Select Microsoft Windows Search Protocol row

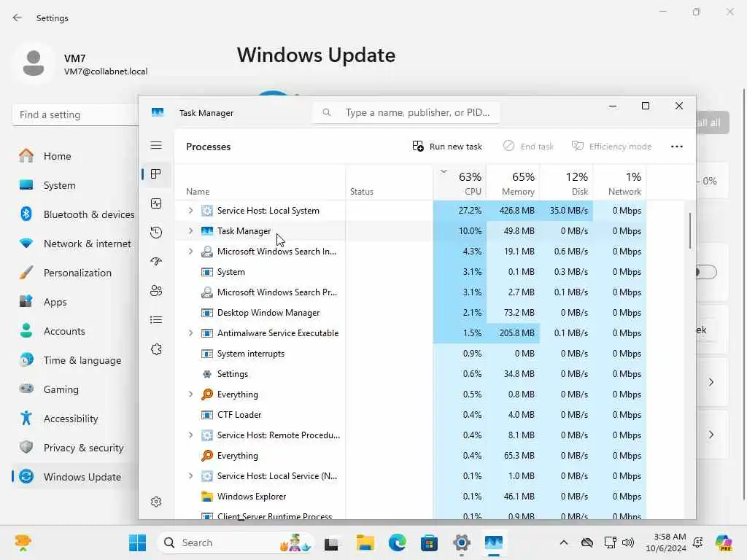click(x=410, y=292)
